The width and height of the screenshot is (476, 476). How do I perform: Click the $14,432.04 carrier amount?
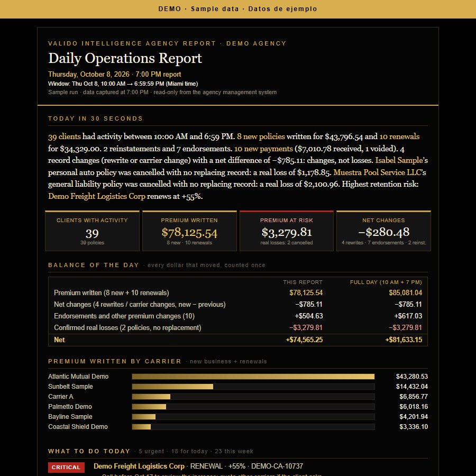point(411,387)
